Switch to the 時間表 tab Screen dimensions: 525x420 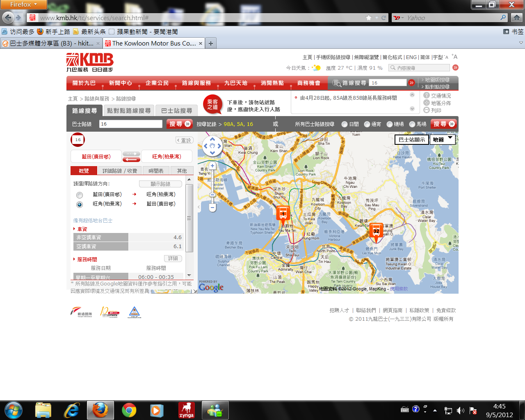coord(156,171)
